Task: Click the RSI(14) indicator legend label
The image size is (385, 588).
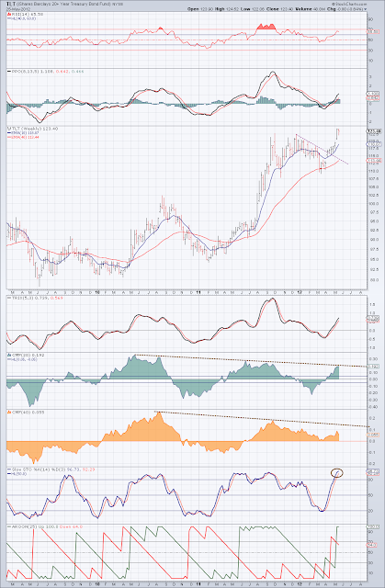Action: [25, 15]
